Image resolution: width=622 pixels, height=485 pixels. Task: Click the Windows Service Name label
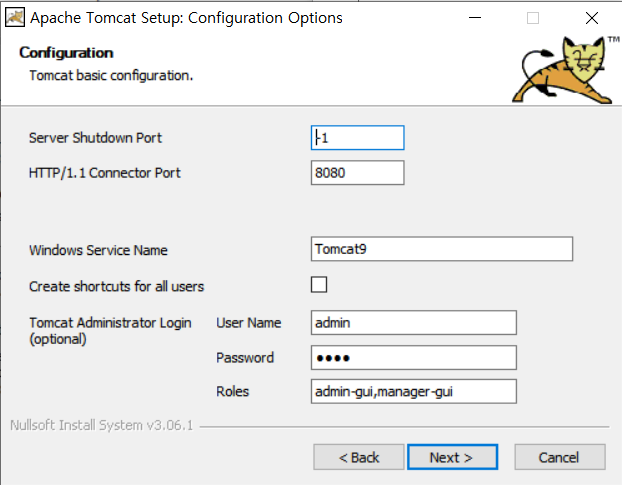coord(98,250)
